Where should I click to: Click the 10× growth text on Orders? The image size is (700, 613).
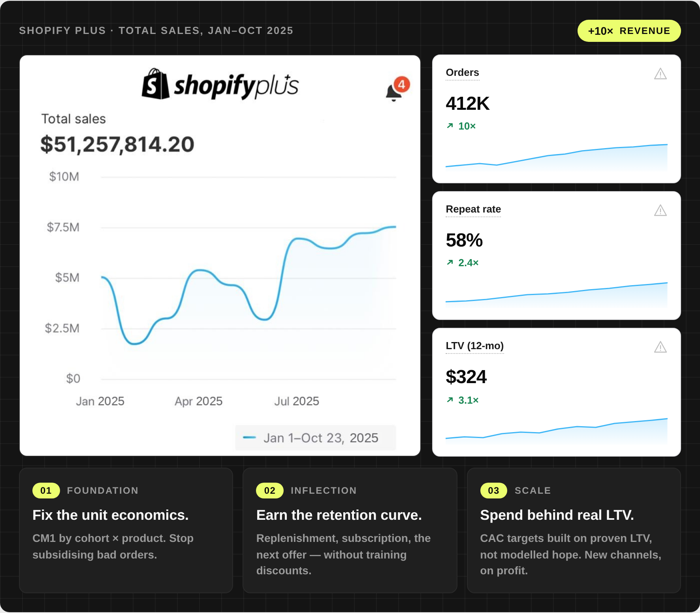coord(467,126)
